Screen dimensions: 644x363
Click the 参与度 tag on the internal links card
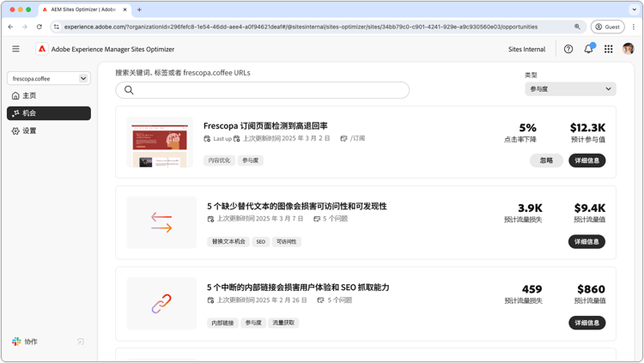253,323
